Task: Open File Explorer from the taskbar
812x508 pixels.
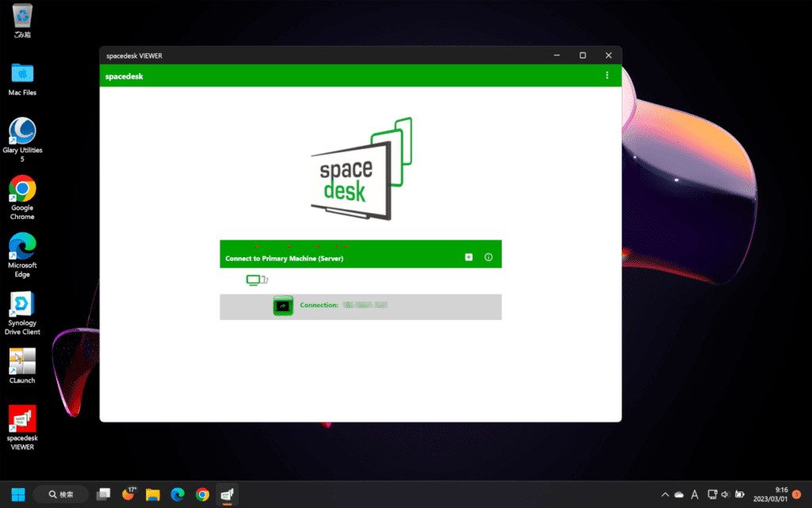Action: [x=153, y=495]
